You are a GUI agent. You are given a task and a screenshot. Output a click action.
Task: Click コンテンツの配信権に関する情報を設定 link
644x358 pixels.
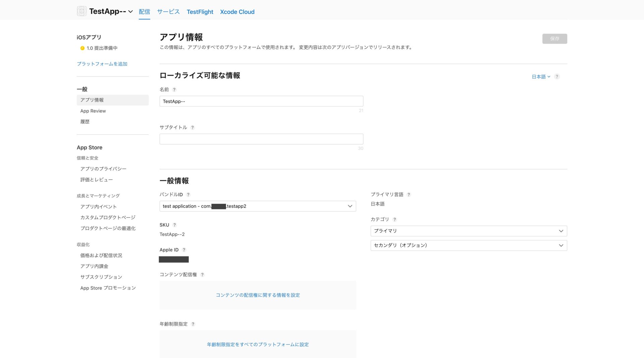coord(258,295)
